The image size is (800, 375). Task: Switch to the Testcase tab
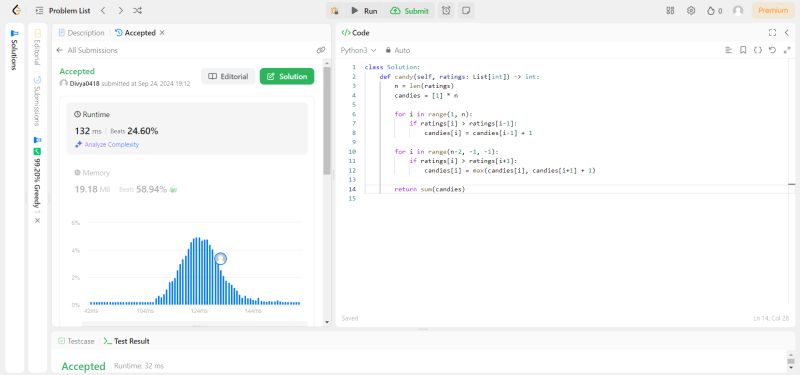pos(77,341)
